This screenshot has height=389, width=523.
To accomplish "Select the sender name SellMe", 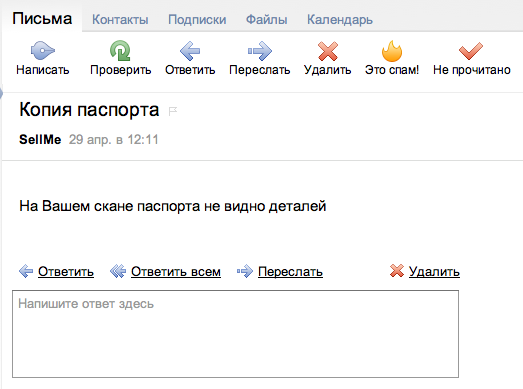I will pos(40,139).
